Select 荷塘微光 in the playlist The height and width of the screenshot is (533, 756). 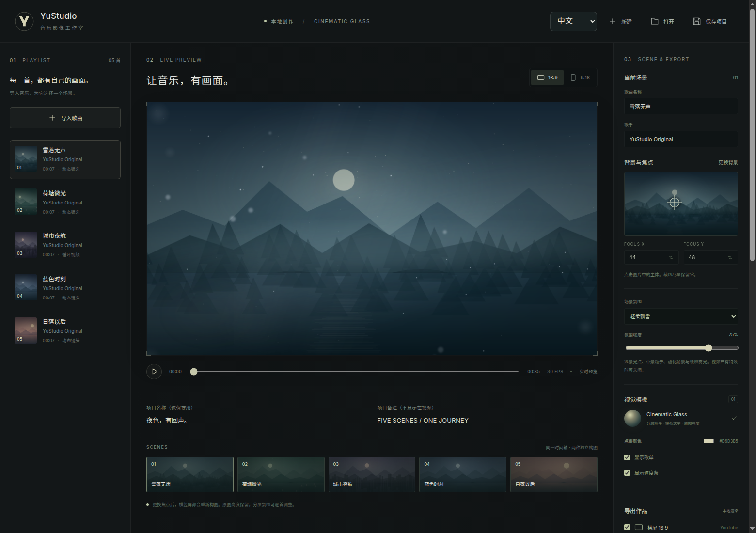(65, 202)
